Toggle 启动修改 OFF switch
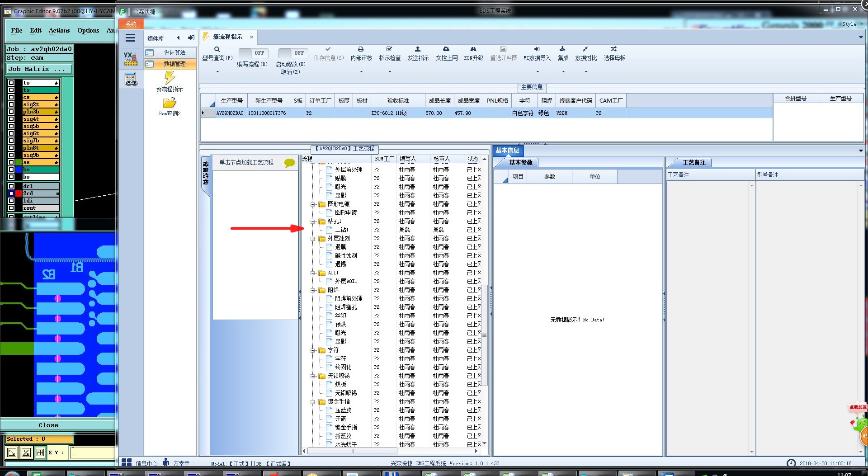Viewport: 868px width, 476px height. pyautogui.click(x=293, y=53)
